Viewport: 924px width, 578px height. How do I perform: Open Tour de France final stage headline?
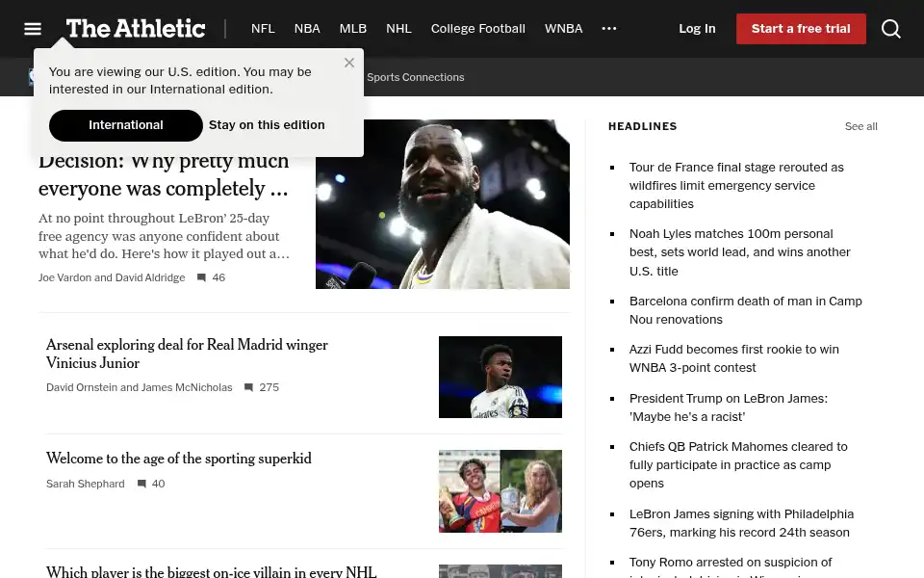736,185
